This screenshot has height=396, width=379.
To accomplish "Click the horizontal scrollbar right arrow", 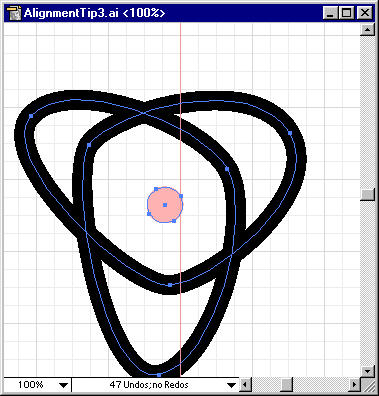I will click(355, 385).
